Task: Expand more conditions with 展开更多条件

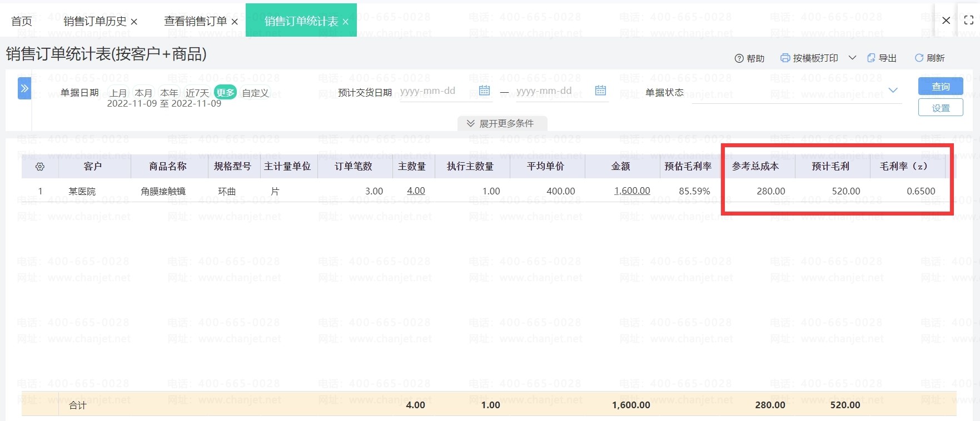Action: click(x=501, y=123)
